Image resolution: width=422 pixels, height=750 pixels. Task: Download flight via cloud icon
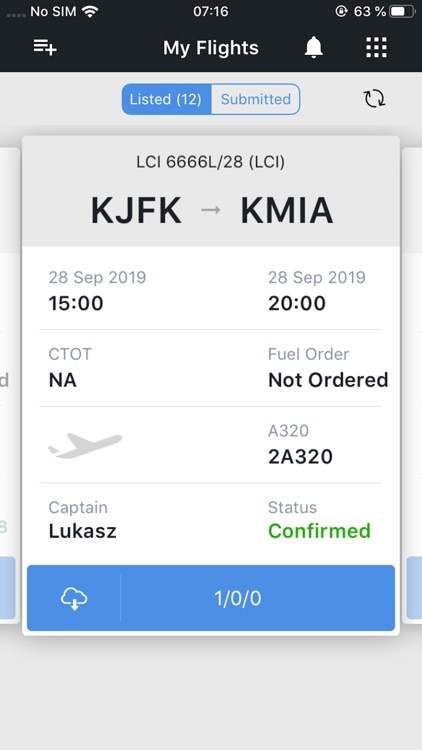[74, 598]
